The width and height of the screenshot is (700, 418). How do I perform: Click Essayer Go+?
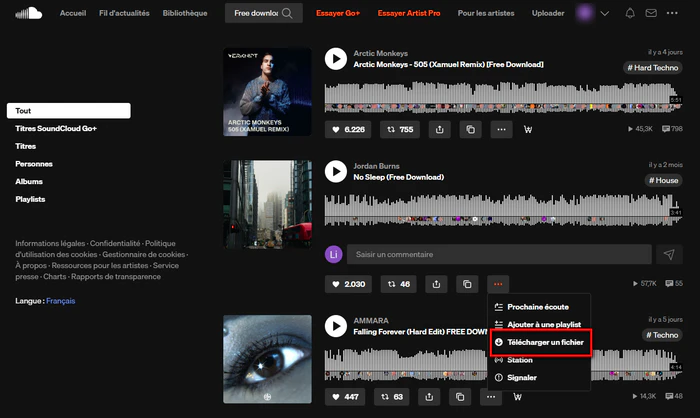pos(338,13)
